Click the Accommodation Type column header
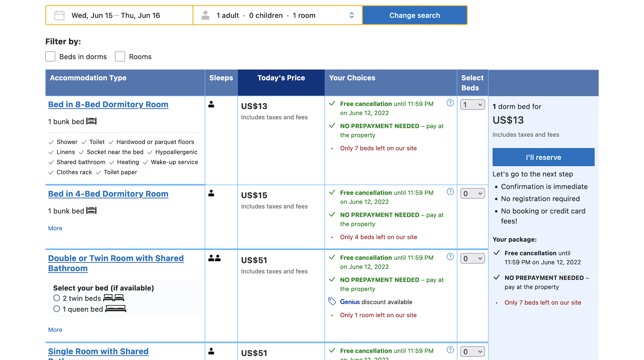The image size is (644, 360). point(88,78)
